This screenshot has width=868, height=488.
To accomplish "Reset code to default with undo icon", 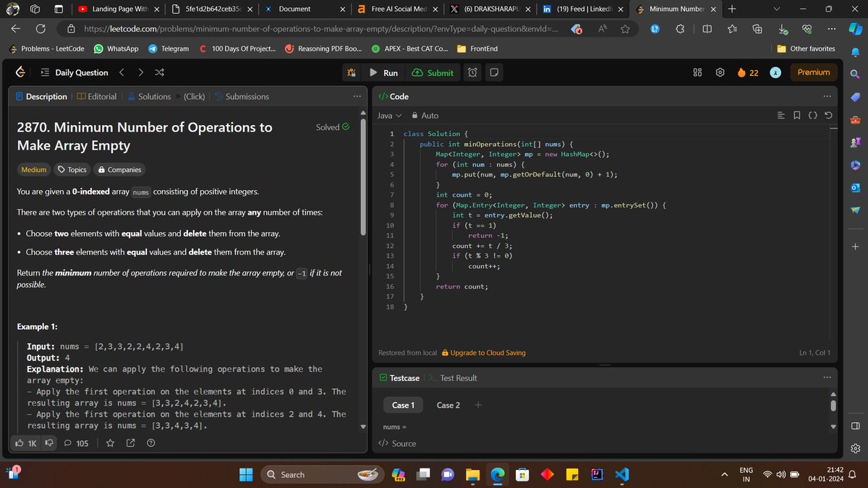I will coord(828,116).
